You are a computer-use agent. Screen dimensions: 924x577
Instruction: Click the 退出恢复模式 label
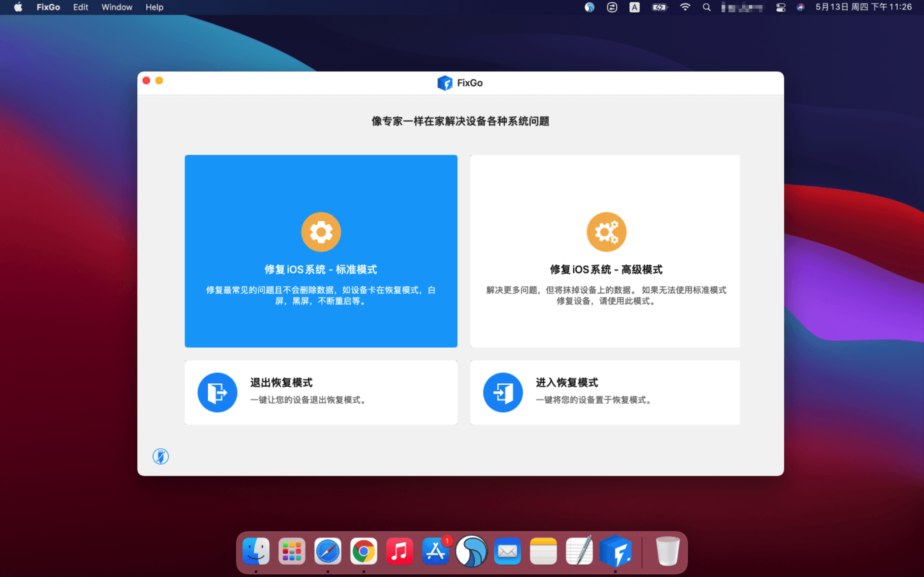[x=281, y=383]
